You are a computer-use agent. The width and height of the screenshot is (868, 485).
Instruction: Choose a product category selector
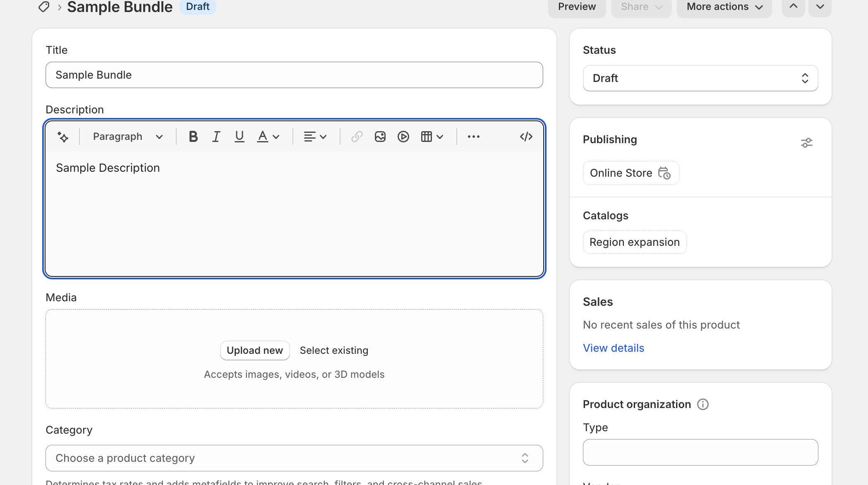coord(294,458)
